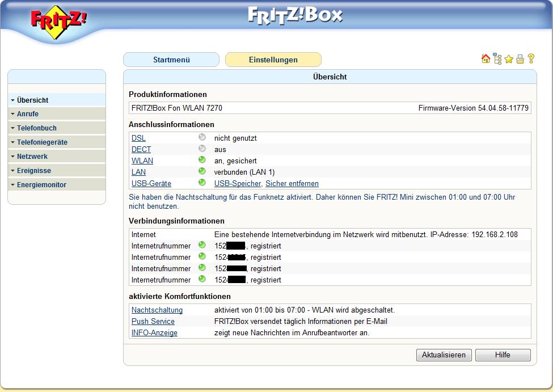The width and height of the screenshot is (553, 392).
Task: Open the USB-Geräte link
Action: (151, 183)
